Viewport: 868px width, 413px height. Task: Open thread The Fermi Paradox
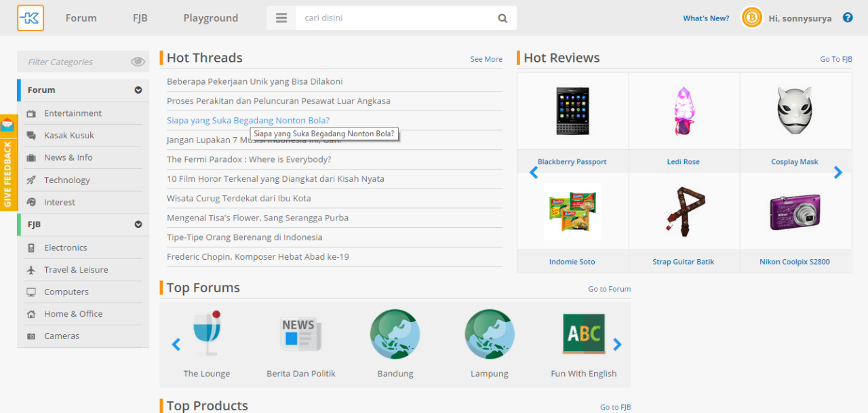[249, 159]
